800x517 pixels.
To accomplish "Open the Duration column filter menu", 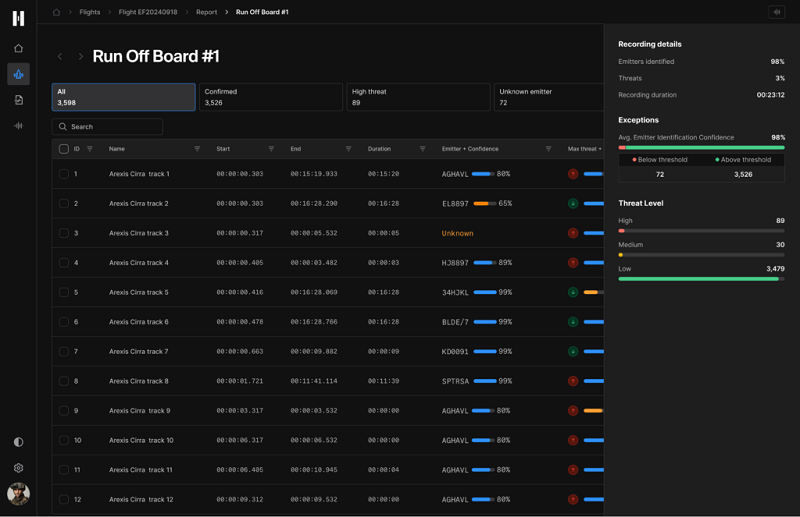I will (x=422, y=149).
